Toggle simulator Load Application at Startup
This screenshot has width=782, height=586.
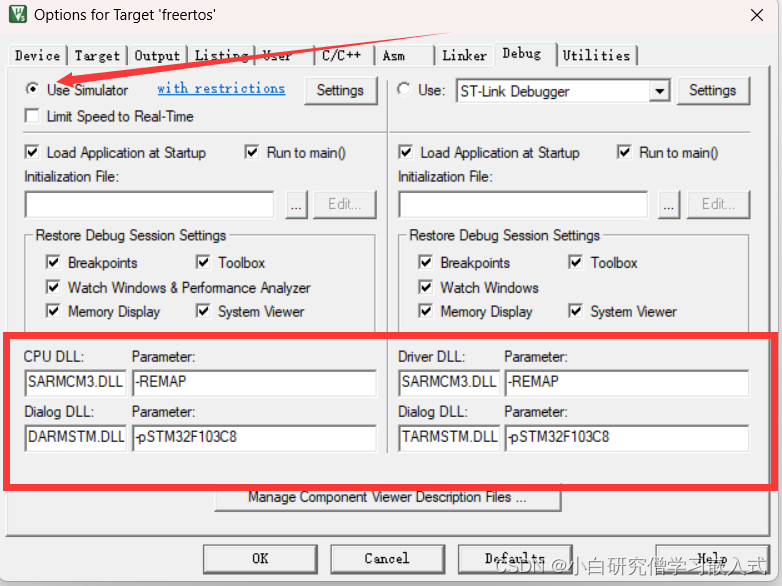click(x=32, y=152)
